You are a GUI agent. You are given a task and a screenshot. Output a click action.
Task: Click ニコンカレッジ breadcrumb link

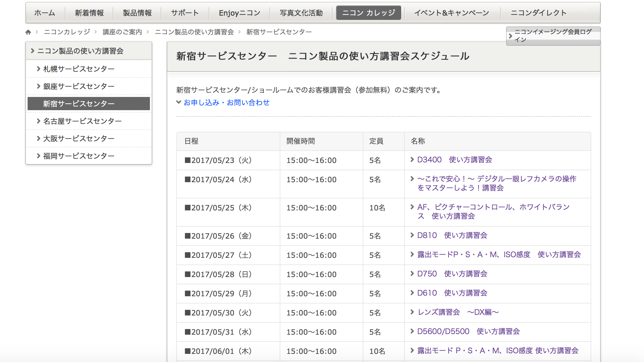click(x=67, y=32)
